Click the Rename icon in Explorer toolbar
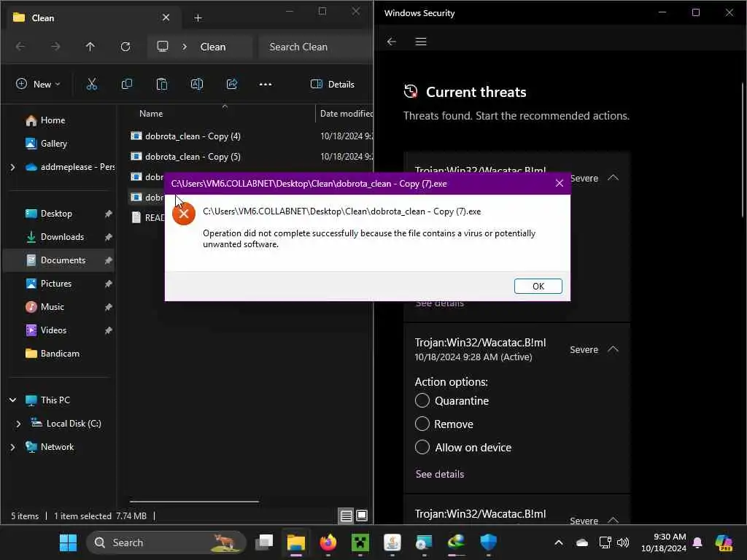Image resolution: width=747 pixels, height=560 pixels. [197, 85]
